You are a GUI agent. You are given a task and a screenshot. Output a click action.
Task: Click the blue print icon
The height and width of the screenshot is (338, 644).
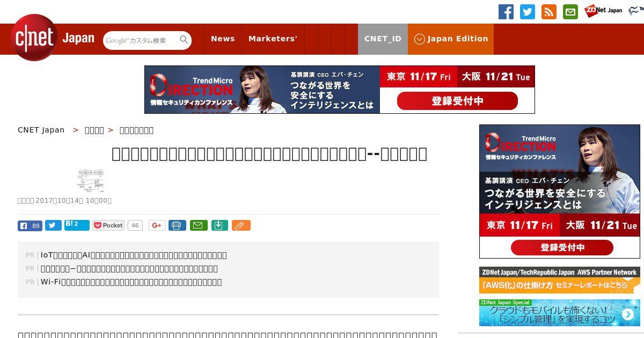(177, 225)
